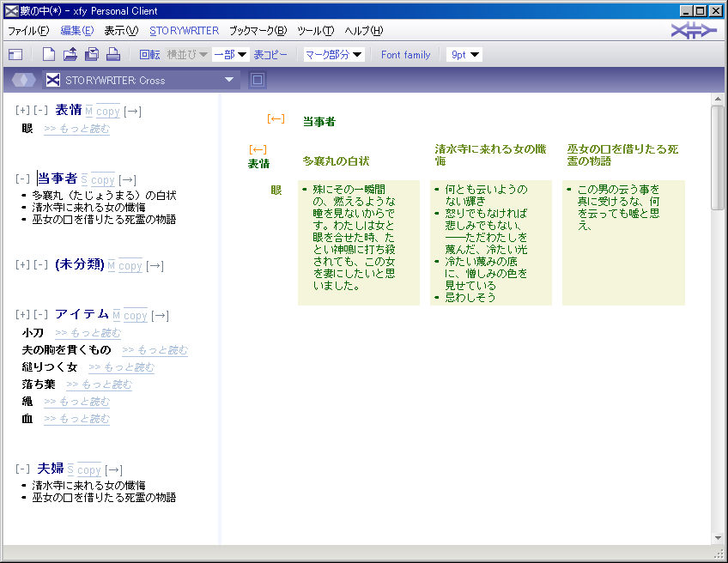Open the ファイル(F) menu
The width and height of the screenshot is (728, 563).
click(28, 31)
